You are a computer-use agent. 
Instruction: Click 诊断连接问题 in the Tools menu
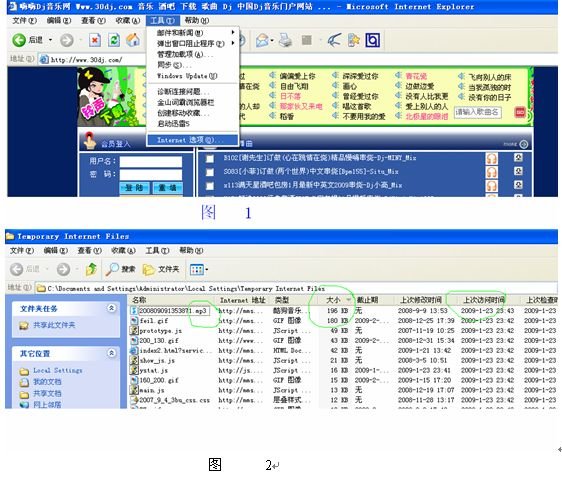point(193,91)
